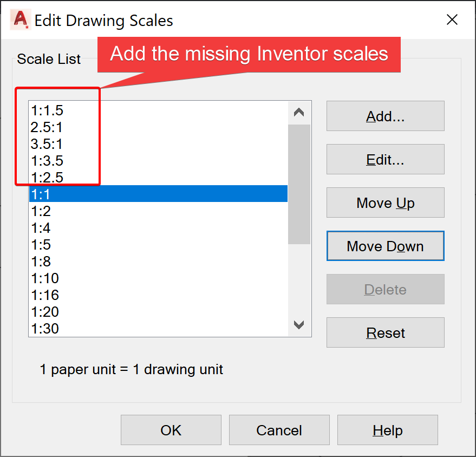Click the Reset button
The width and height of the screenshot is (476, 457).
pyautogui.click(x=385, y=332)
